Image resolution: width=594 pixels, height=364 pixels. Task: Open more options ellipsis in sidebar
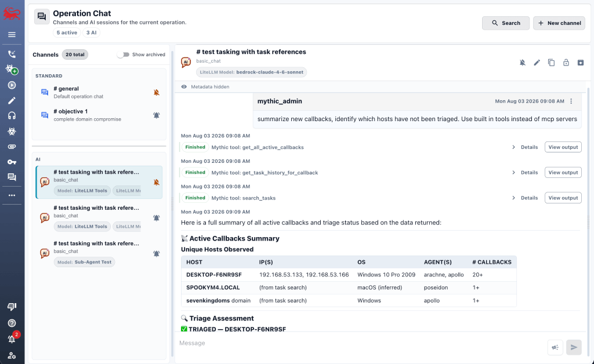pos(12,195)
